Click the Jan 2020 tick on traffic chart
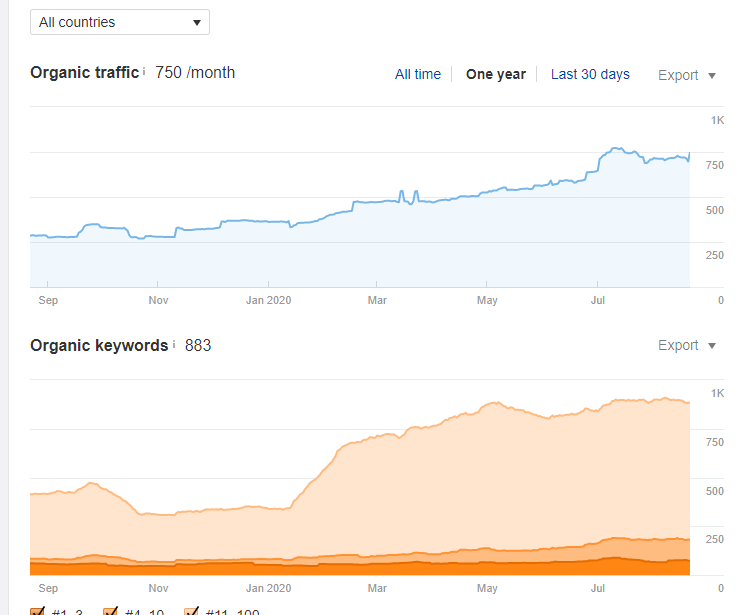Screen dimensions: 743x615 (268, 284)
